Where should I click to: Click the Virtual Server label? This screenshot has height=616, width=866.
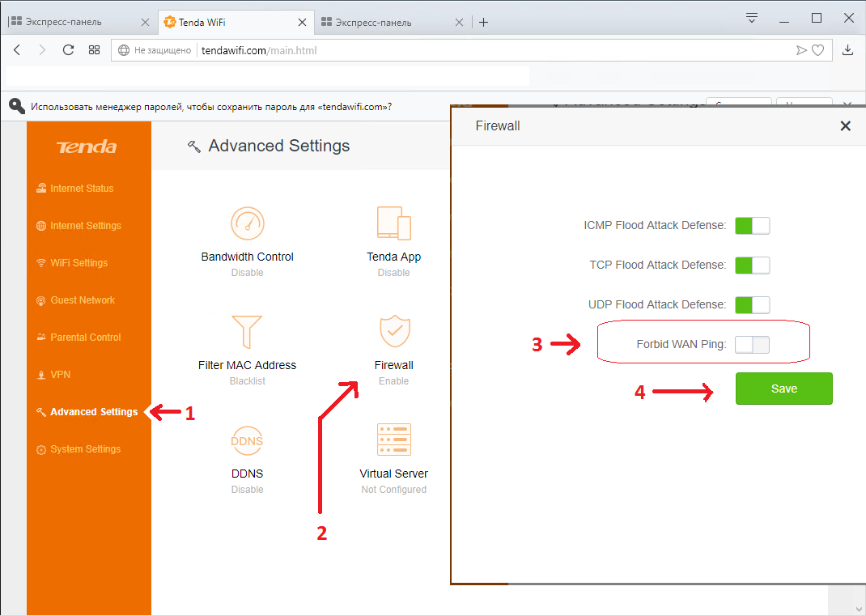pos(394,474)
